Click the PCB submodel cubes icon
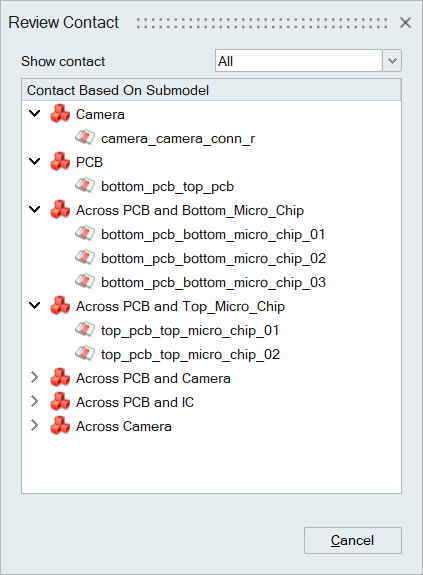This screenshot has width=423, height=575. tap(60, 162)
